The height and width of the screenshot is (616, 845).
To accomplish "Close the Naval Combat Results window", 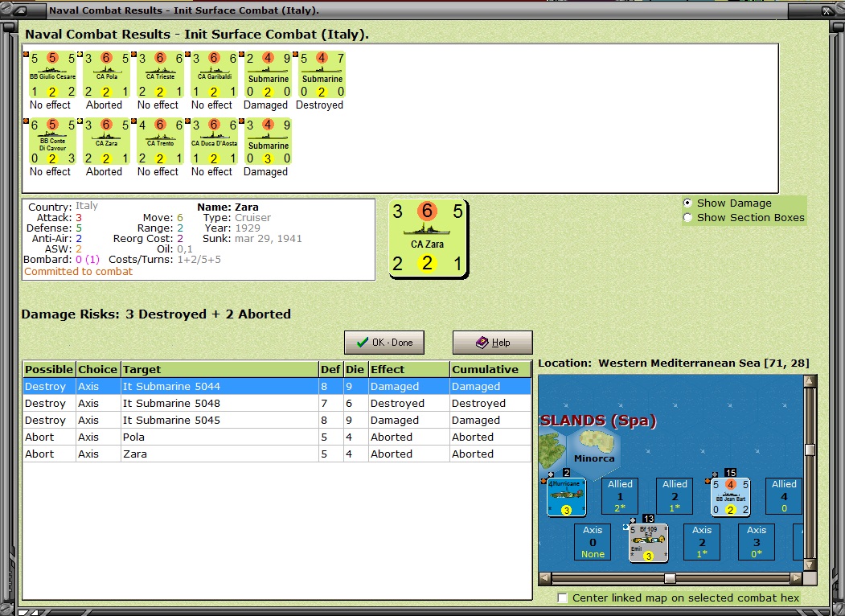I will 827,10.
